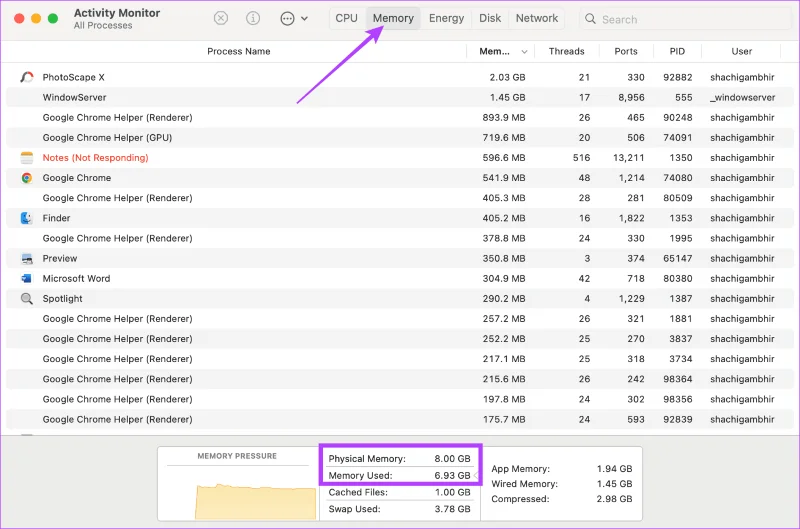This screenshot has height=529, width=800.
Task: Click the memory pressure graph
Action: pyautogui.click(x=255, y=502)
